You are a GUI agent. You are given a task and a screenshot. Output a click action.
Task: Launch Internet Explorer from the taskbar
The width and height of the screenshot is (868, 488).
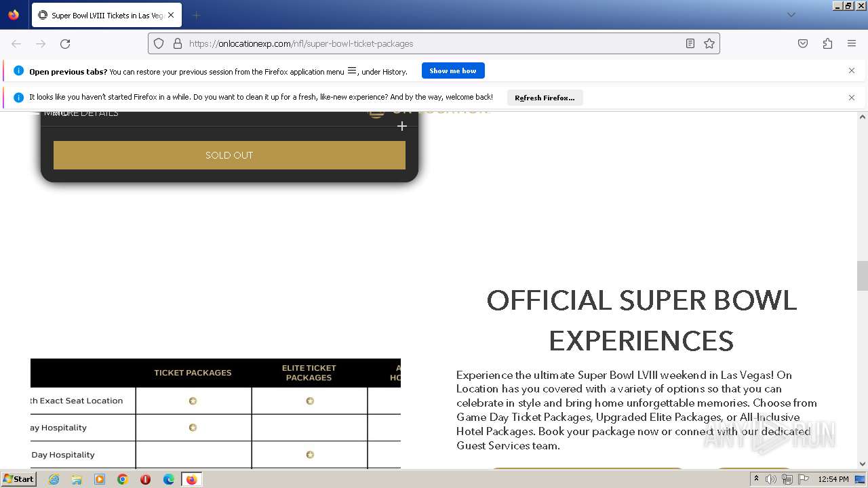tap(54, 479)
